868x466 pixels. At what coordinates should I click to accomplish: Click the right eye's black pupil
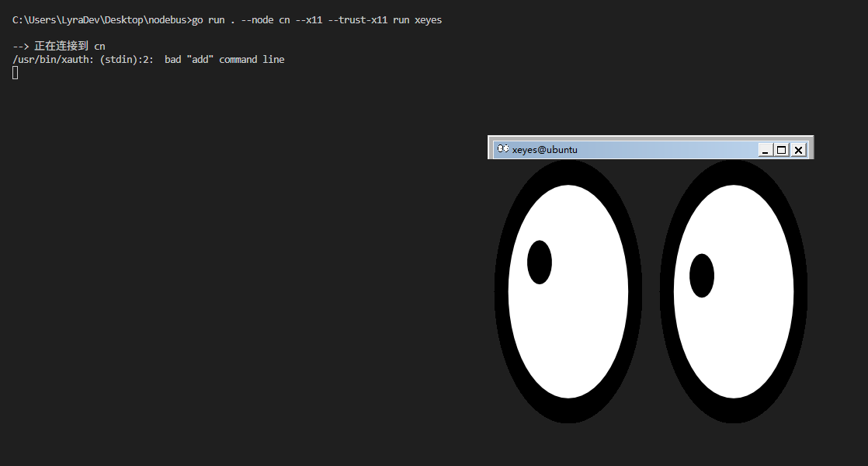click(x=701, y=276)
